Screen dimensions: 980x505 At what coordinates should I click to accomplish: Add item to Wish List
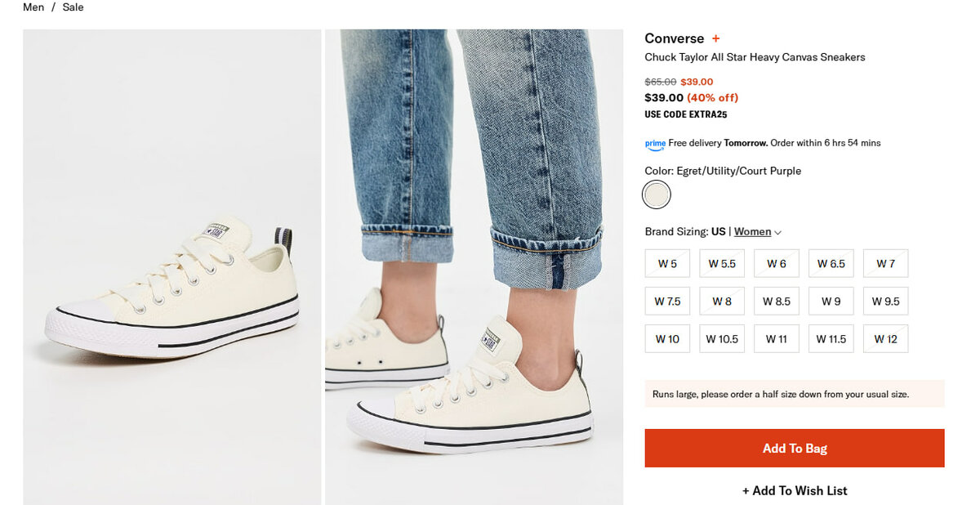point(794,491)
